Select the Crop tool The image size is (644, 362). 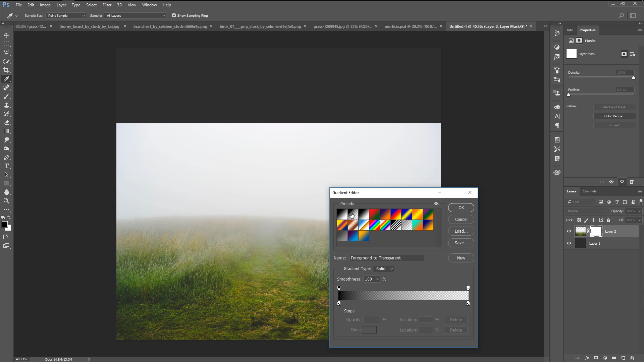tap(6, 70)
